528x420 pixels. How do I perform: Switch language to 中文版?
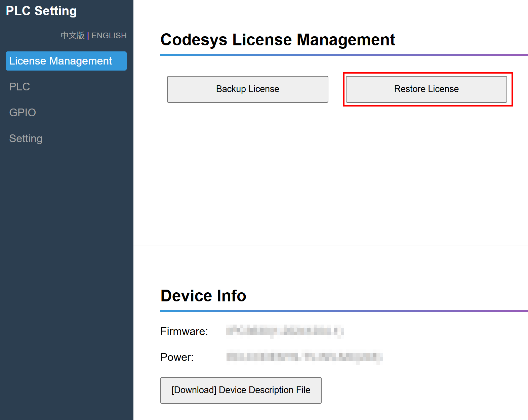pyautogui.click(x=73, y=36)
